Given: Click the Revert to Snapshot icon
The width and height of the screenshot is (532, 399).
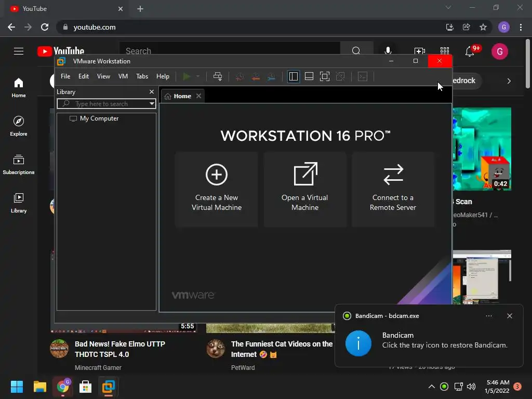Looking at the screenshot, I should [x=256, y=77].
